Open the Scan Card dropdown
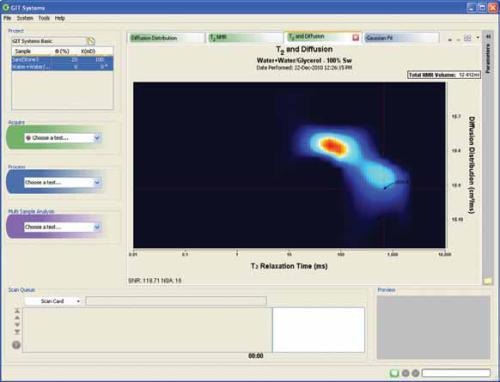Image resolution: width=500 pixels, height=382 pixels. coord(53,301)
